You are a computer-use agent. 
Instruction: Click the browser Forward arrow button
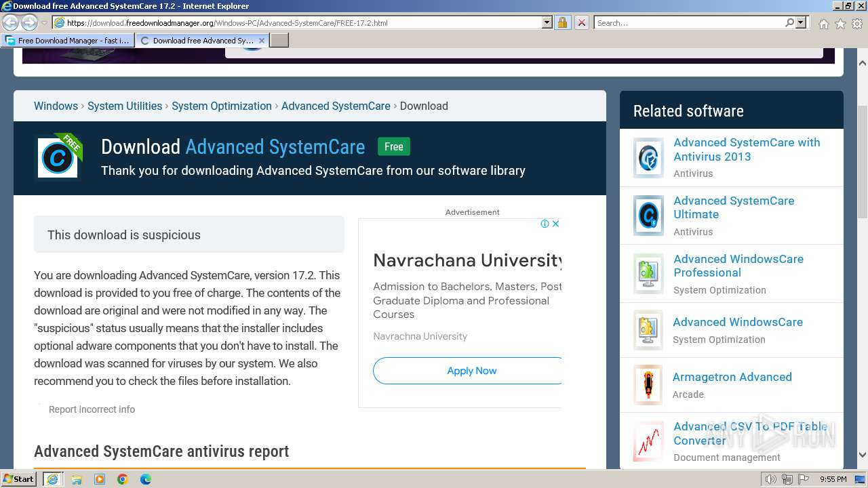[29, 23]
